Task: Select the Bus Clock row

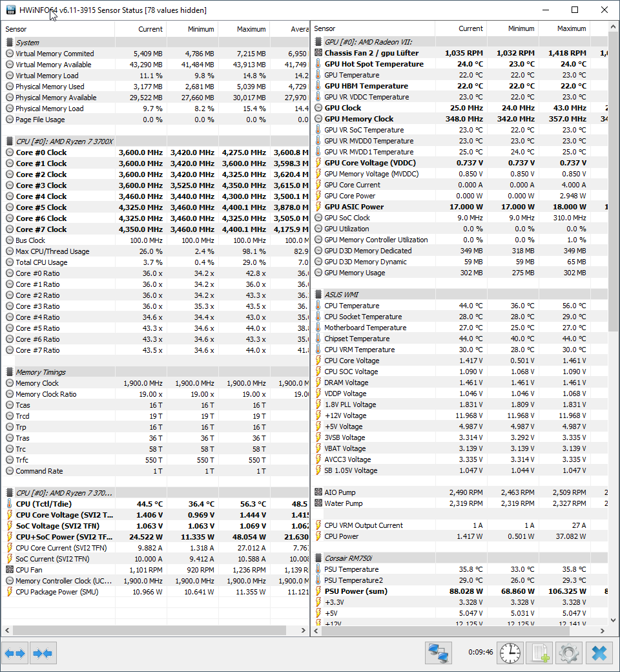Action: point(155,240)
